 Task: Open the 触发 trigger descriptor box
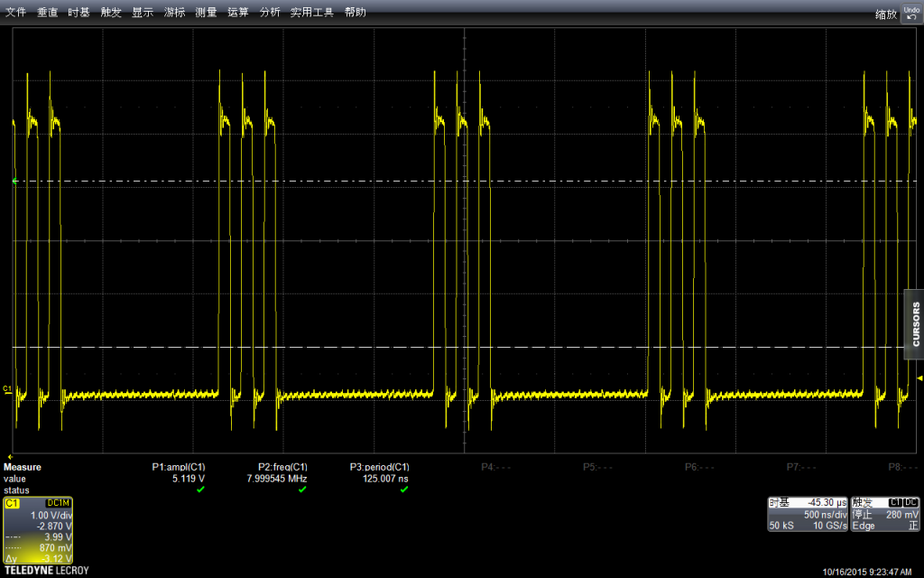pos(885,514)
